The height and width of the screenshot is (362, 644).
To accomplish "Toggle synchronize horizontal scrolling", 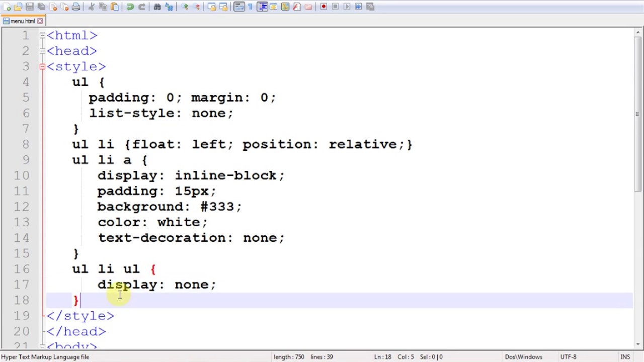I will coord(223,7).
